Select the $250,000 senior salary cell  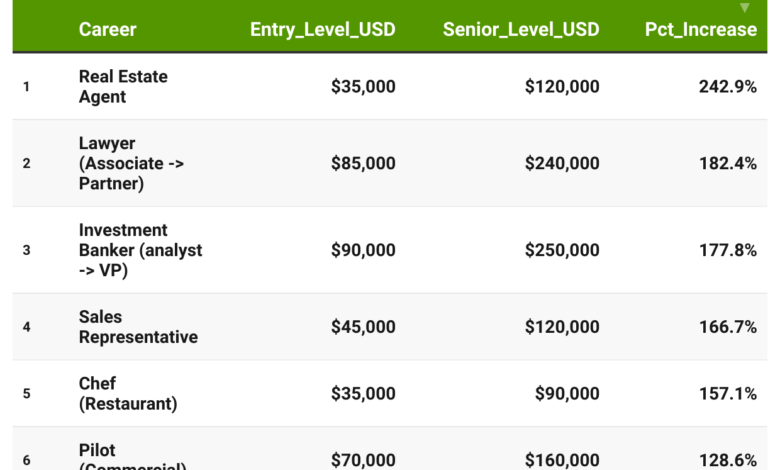pos(562,250)
